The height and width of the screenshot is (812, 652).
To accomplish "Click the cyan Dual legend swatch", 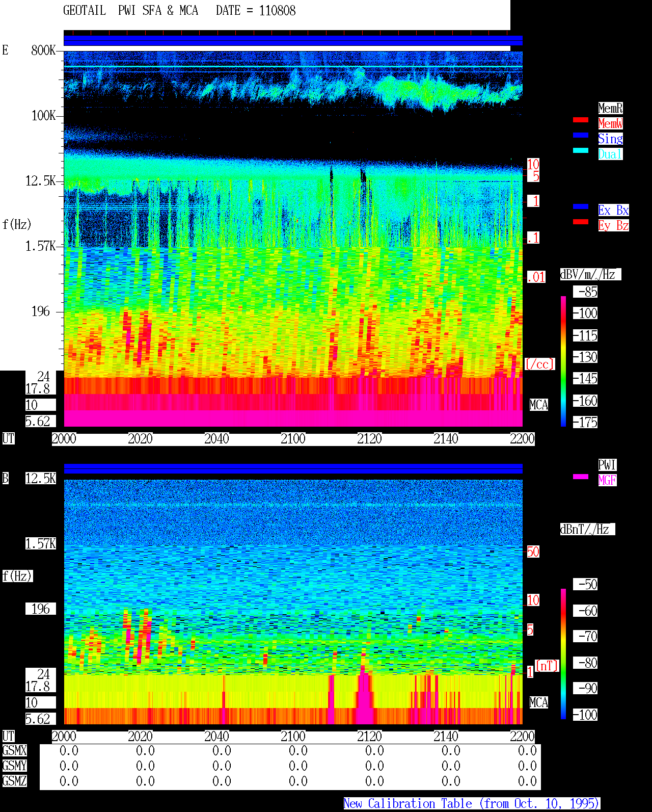I will (x=581, y=150).
